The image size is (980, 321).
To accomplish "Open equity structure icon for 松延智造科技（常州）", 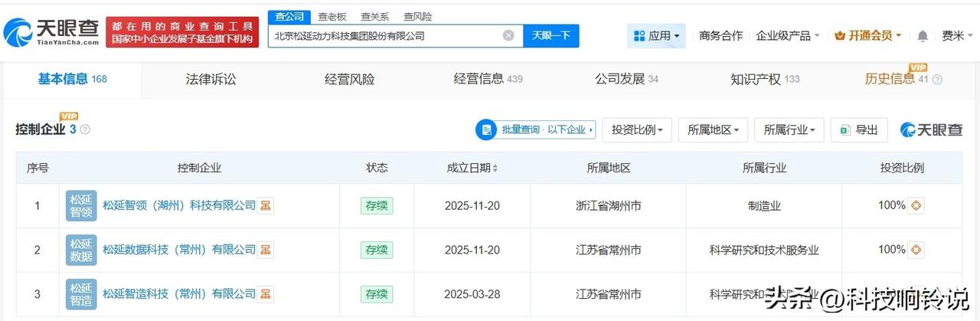I will point(266,294).
